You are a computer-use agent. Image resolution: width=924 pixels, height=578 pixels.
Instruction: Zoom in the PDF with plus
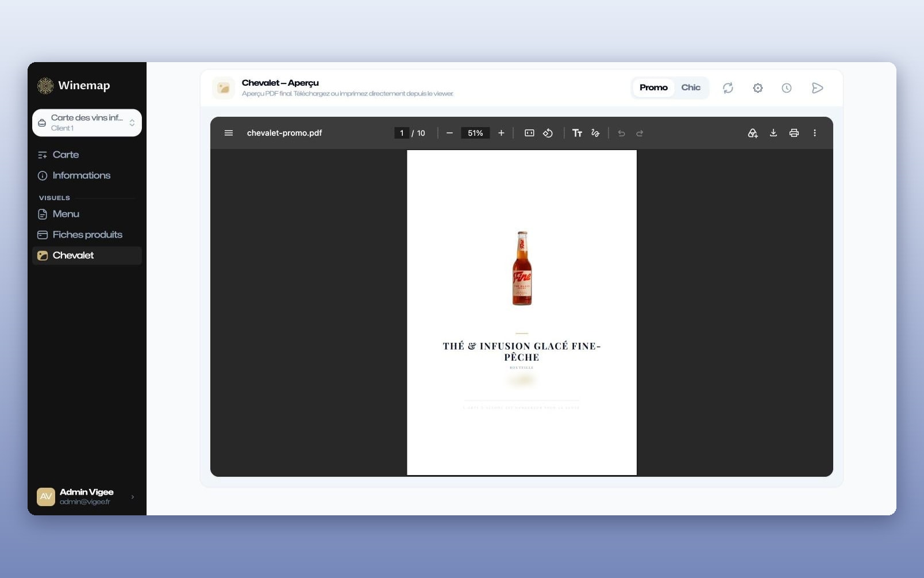501,133
